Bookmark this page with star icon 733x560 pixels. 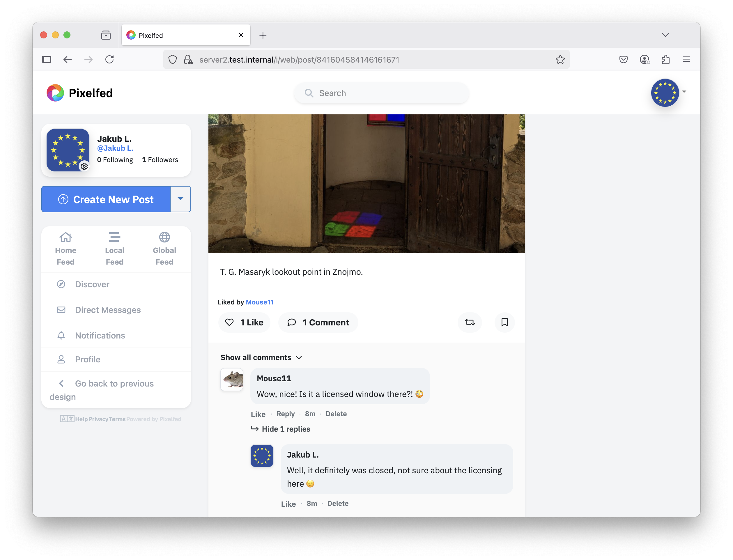(x=560, y=60)
